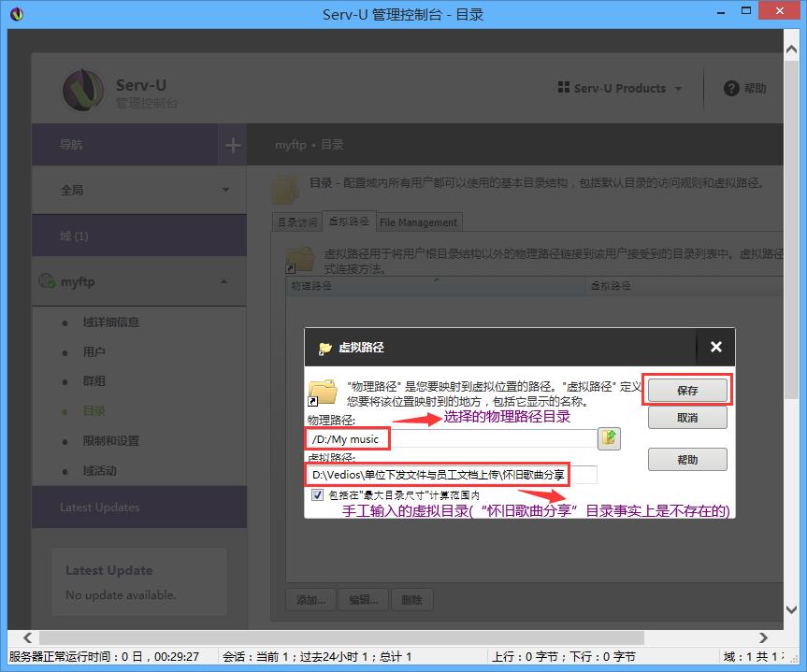Click the Serv-U app icon in title bar

17,14
